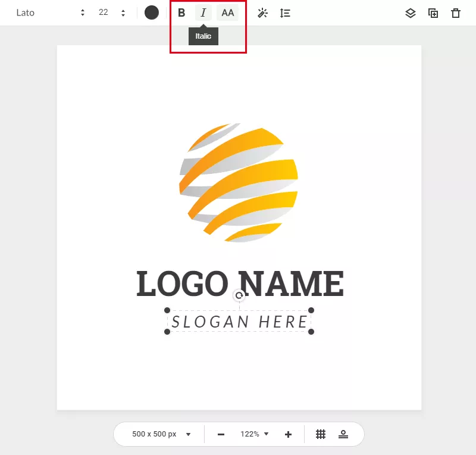Open the Lato font dropdown
This screenshot has height=455, width=476.
[51, 13]
